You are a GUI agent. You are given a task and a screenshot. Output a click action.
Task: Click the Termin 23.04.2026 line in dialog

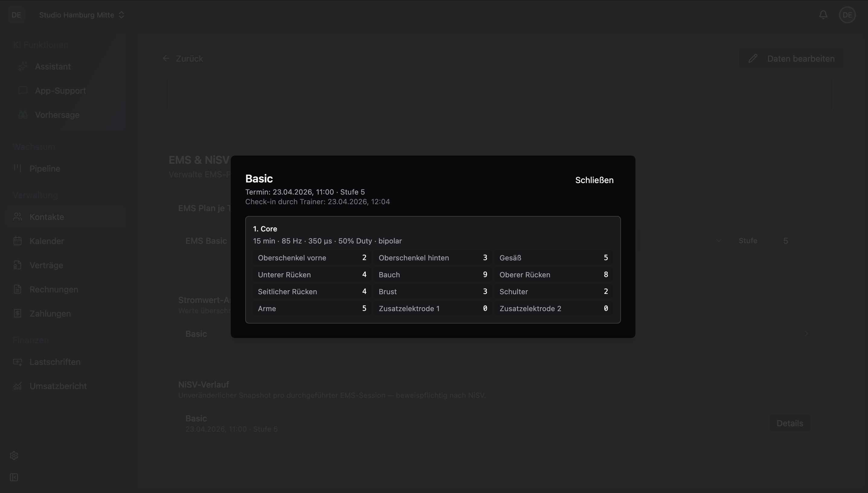tap(305, 192)
